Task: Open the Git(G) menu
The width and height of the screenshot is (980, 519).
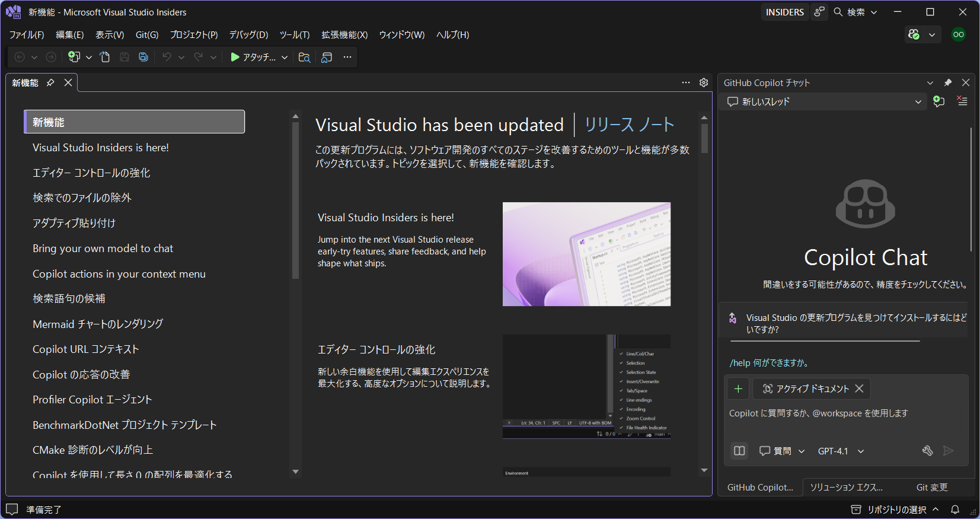Action: [x=147, y=34]
